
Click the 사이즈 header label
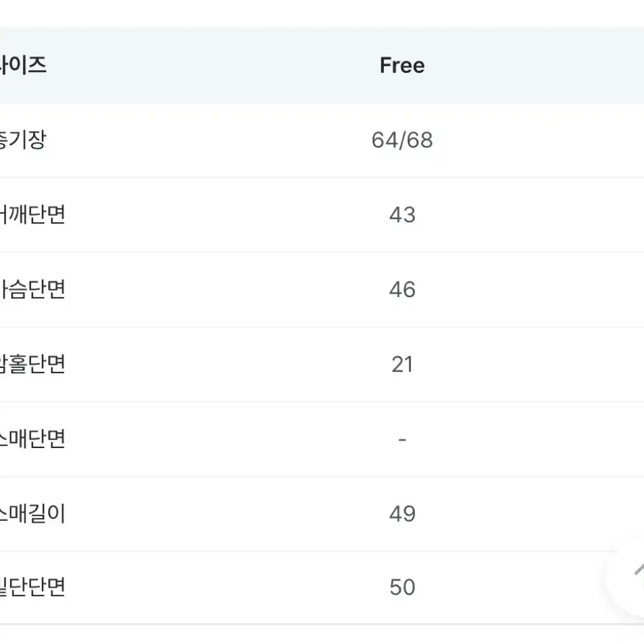(23, 66)
